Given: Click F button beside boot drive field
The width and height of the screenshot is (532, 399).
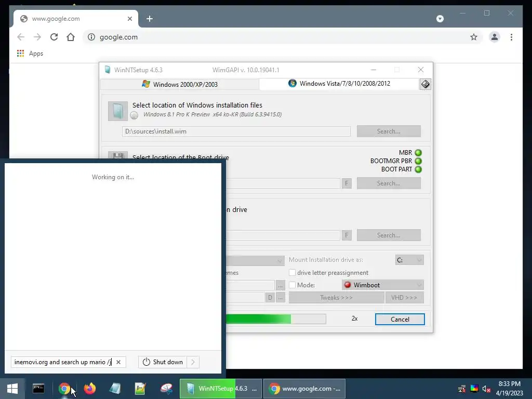Looking at the screenshot, I should 347,183.
